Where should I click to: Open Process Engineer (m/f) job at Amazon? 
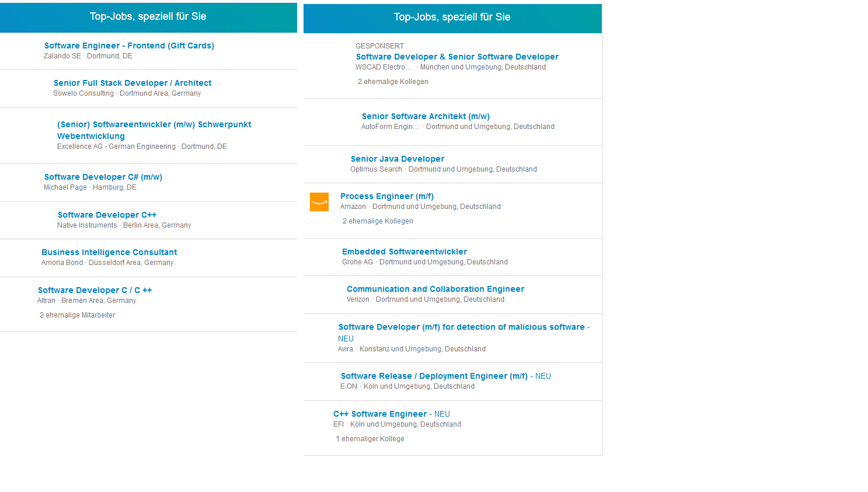pyautogui.click(x=387, y=196)
